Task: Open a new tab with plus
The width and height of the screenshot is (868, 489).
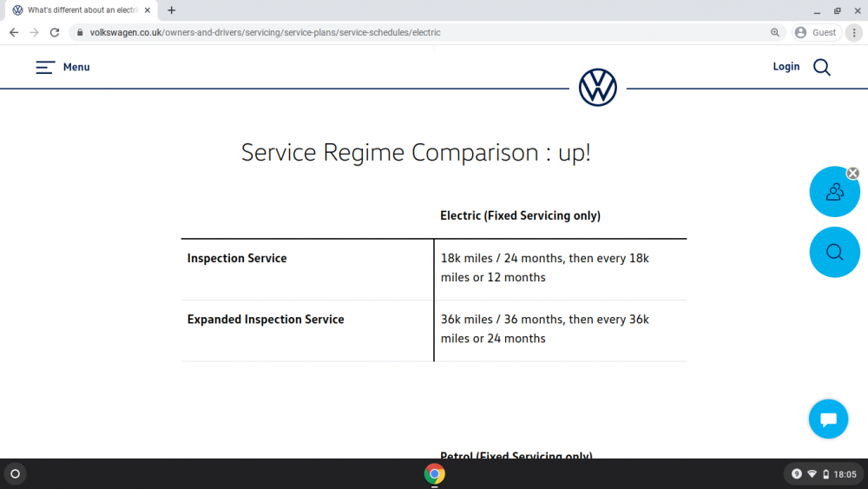Action: 172,10
